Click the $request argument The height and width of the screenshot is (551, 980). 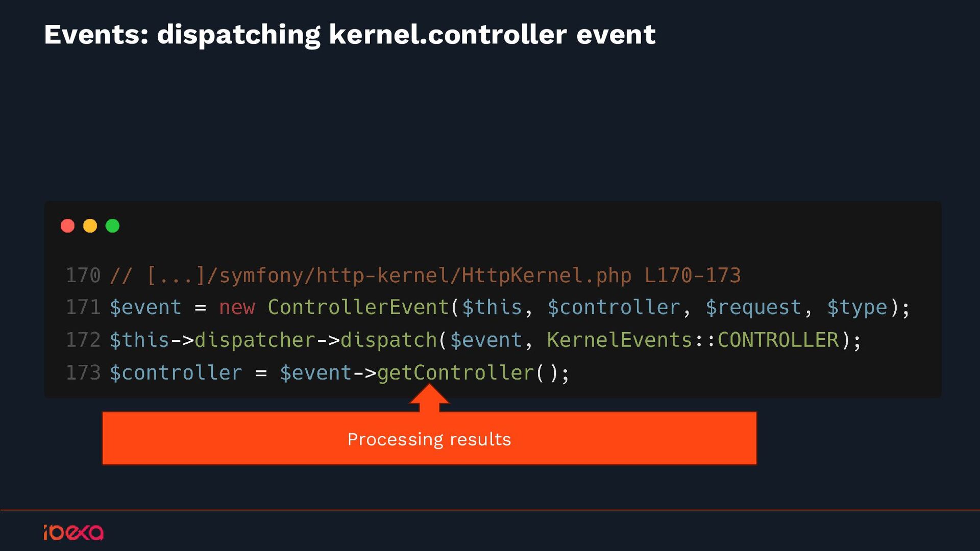click(753, 308)
